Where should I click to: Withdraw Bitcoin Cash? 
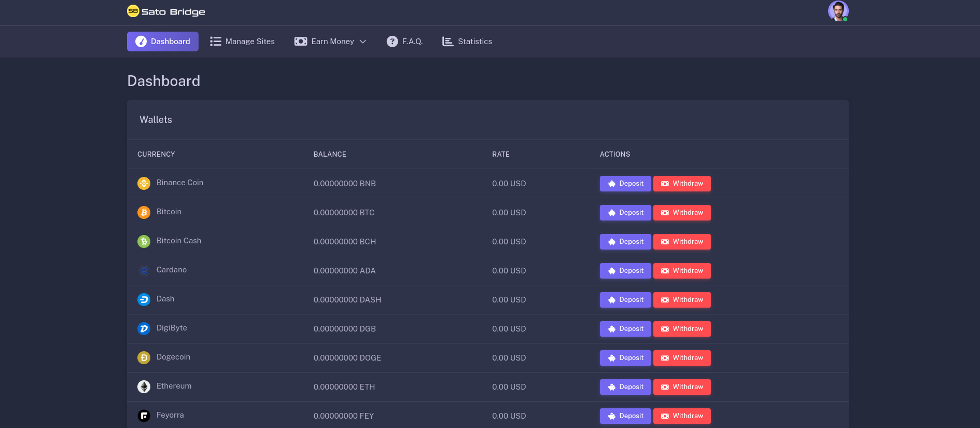[682, 242]
